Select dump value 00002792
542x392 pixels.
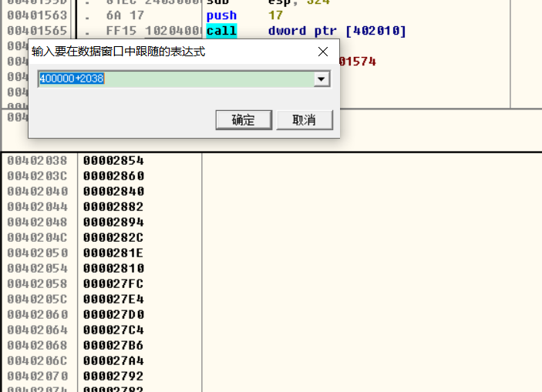[113, 376]
